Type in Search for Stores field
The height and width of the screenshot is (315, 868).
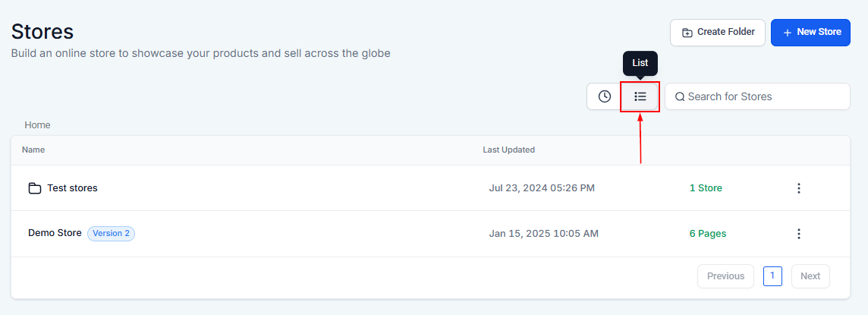pos(763,96)
